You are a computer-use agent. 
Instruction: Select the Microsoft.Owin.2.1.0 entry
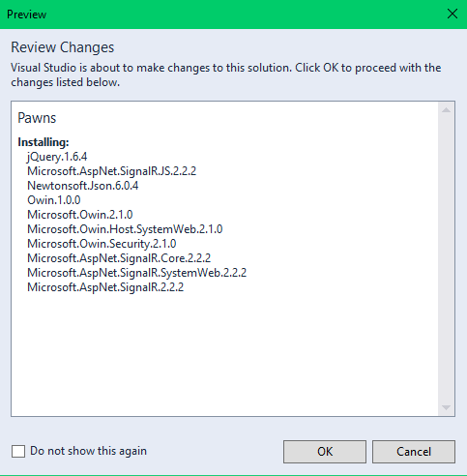click(x=80, y=215)
